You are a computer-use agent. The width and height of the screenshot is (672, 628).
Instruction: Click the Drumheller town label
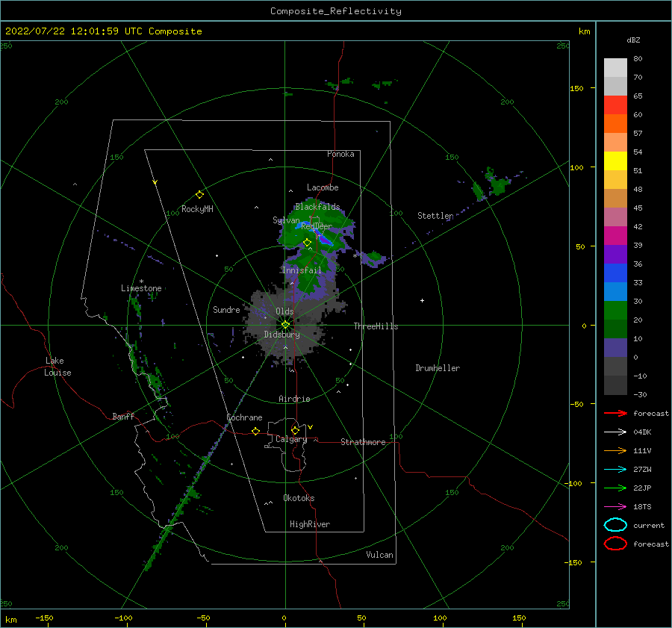(x=438, y=368)
